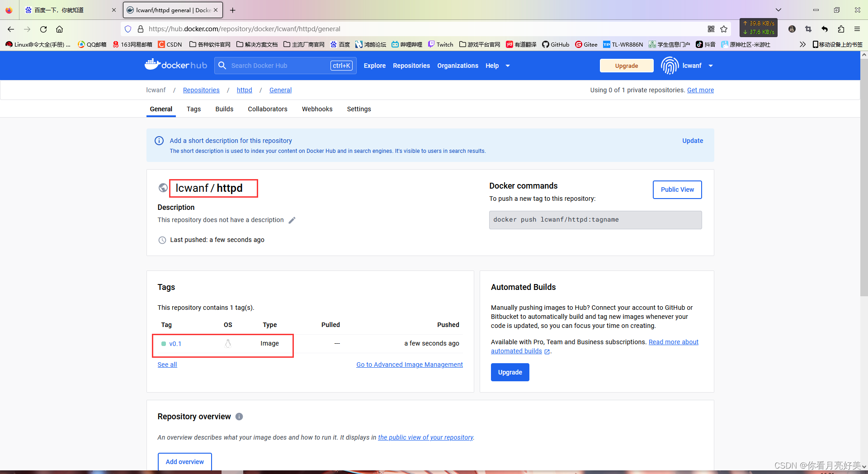Open the CSDN bookmark
The image size is (868, 474).
click(170, 44)
